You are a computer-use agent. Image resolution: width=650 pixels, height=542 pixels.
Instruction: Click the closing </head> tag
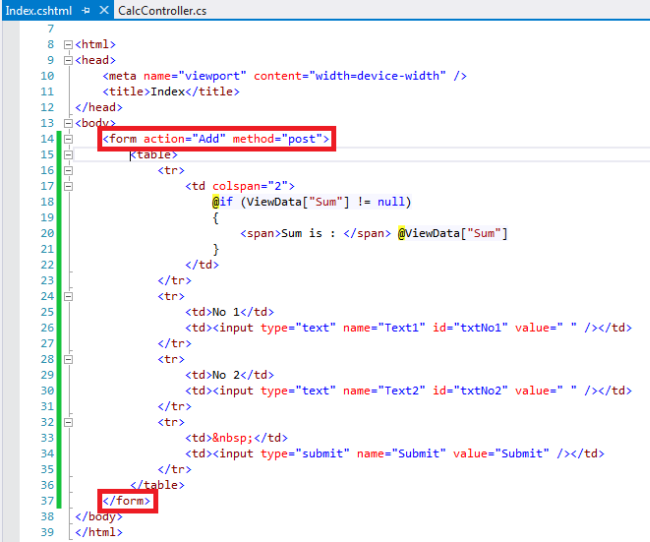point(99,107)
